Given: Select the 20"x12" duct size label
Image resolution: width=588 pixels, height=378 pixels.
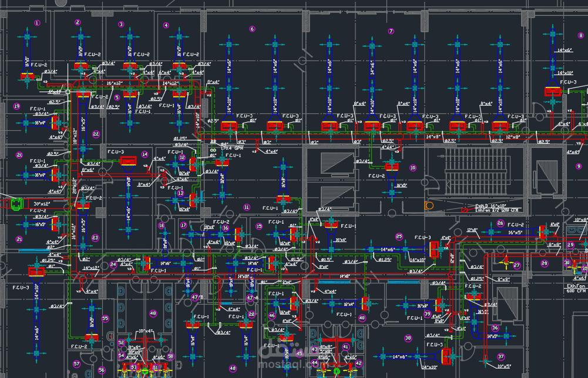Looking at the screenshot, I should tap(74, 186).
